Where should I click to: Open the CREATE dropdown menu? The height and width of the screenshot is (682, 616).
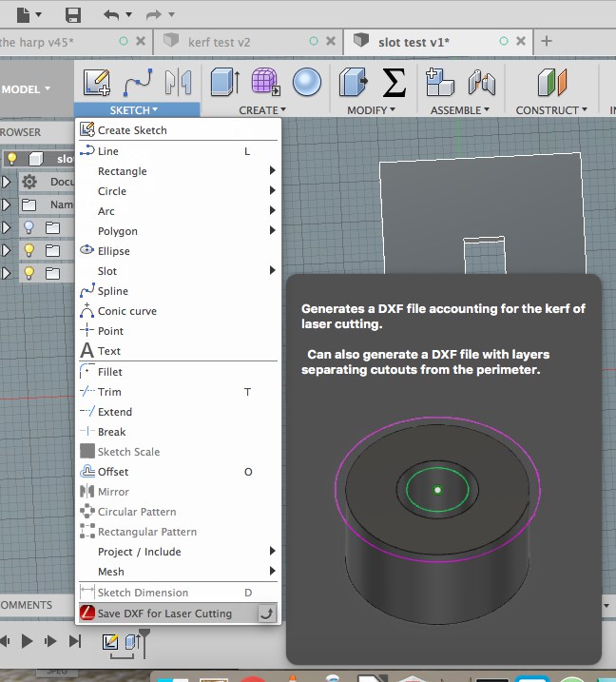[x=262, y=110]
